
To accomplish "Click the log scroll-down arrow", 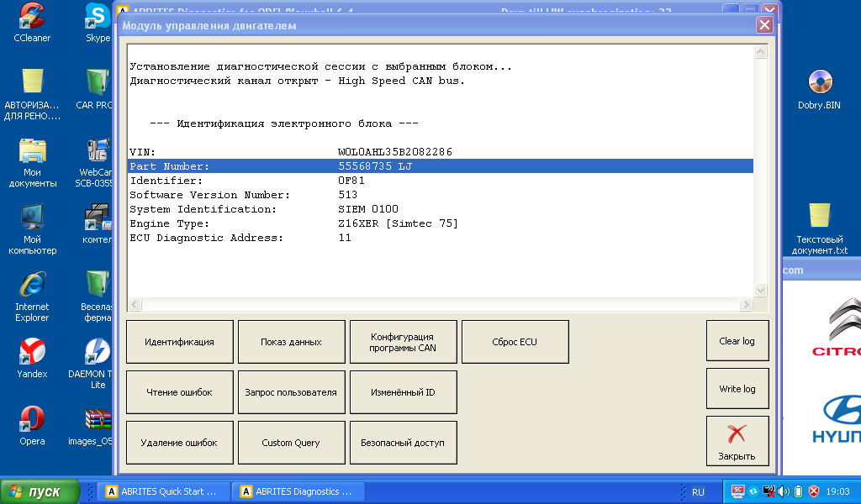I will tap(760, 290).
